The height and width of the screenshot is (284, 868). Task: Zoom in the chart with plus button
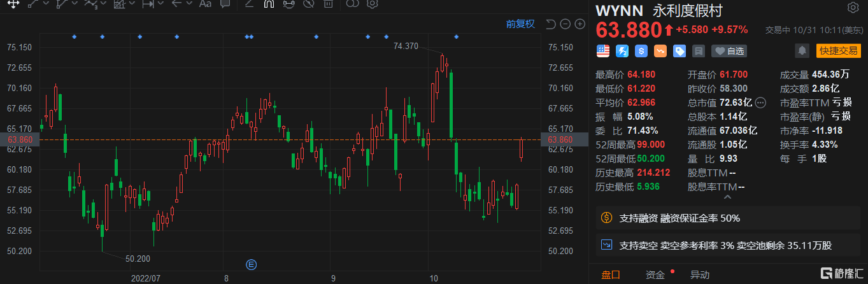[580, 24]
